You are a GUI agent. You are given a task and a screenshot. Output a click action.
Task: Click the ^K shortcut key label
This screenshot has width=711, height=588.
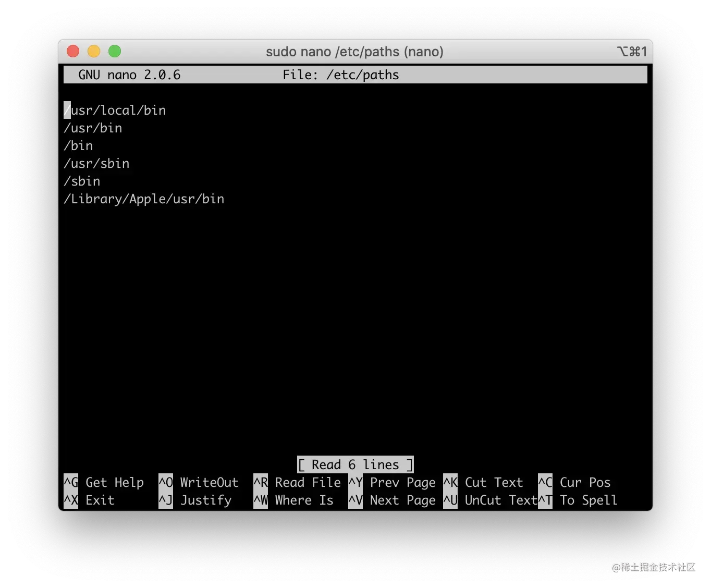pos(450,482)
